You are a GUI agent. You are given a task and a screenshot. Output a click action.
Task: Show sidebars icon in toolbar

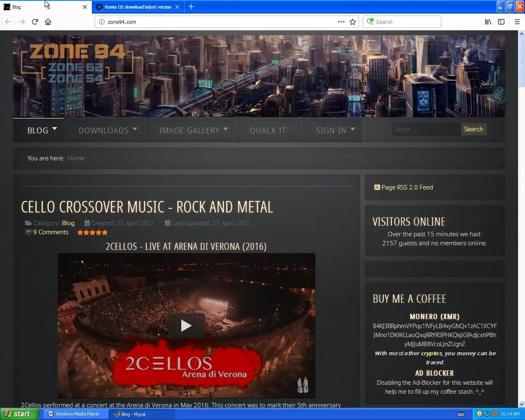[x=501, y=22]
